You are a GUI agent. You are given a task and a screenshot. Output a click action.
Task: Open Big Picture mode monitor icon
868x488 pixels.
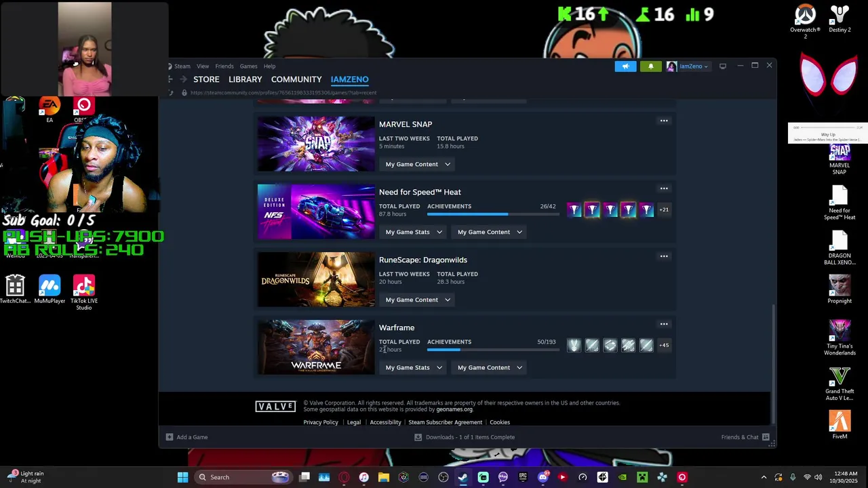click(723, 66)
